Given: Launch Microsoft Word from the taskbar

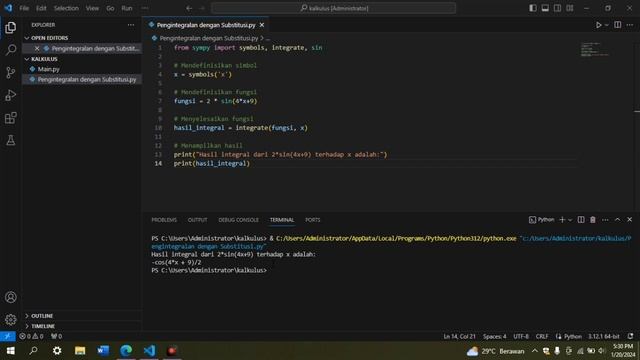Looking at the screenshot, I should [x=103, y=351].
